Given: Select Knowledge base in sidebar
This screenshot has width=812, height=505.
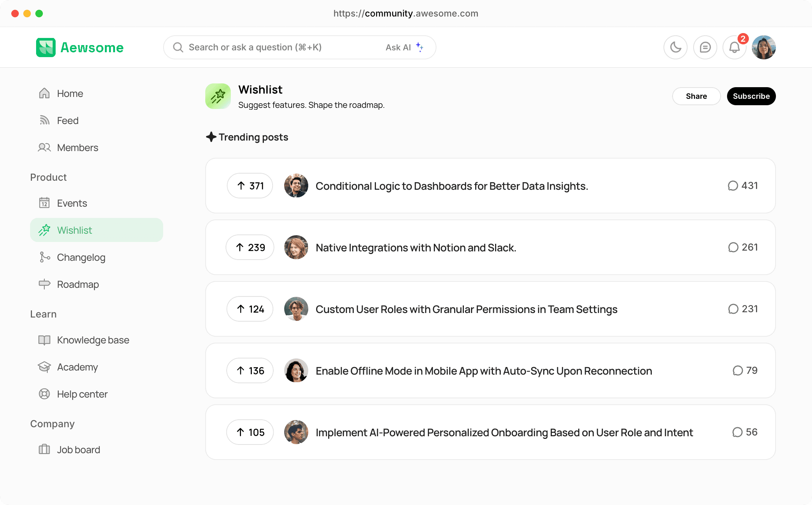Looking at the screenshot, I should [93, 340].
